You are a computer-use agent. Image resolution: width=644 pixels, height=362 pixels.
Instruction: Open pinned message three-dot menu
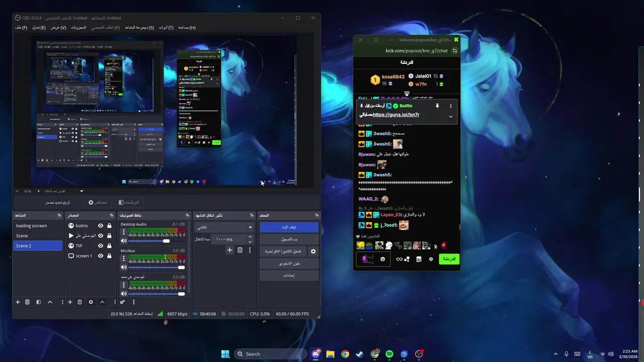tap(450, 106)
